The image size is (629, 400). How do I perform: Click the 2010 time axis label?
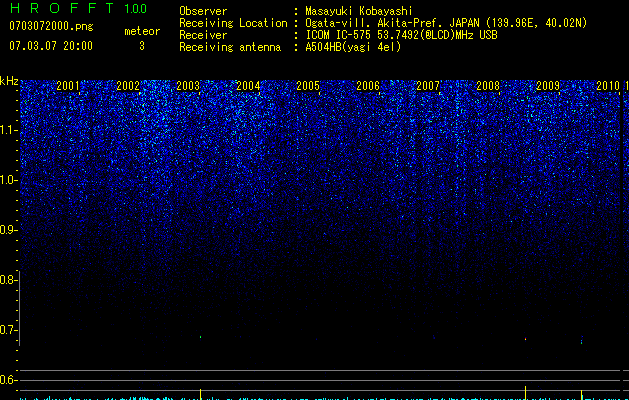(x=608, y=85)
